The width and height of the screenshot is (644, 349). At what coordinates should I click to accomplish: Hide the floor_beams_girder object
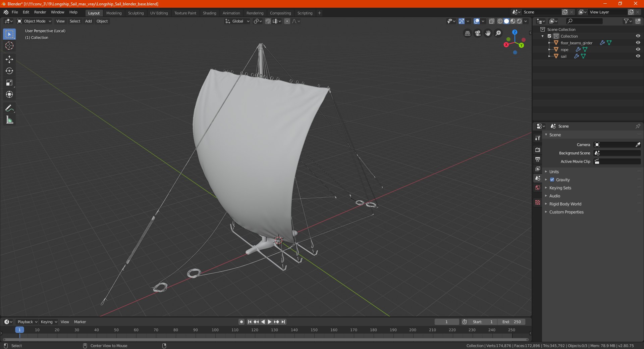coord(638,43)
